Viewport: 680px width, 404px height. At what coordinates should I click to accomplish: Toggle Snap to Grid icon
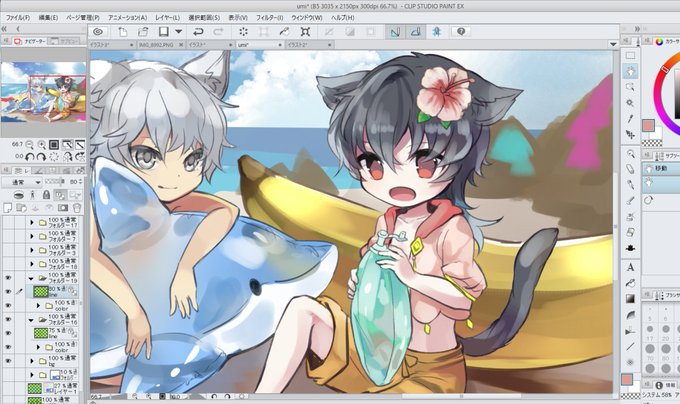(x=437, y=32)
